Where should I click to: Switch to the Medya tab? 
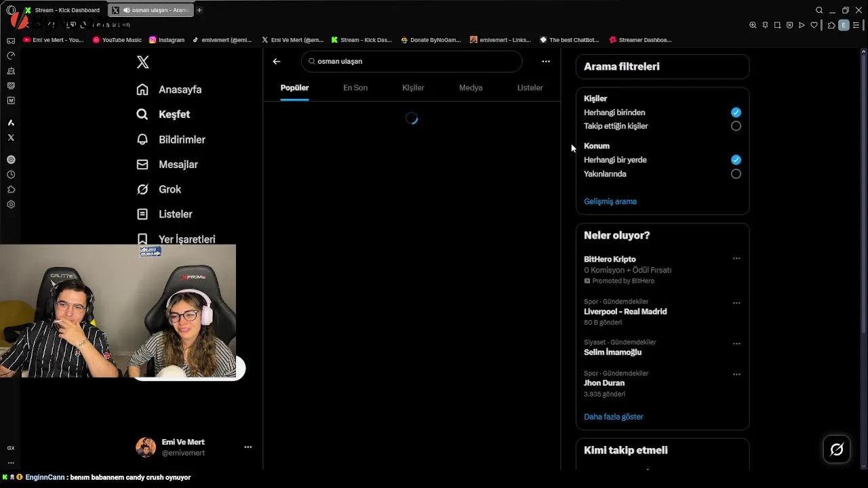471,87
